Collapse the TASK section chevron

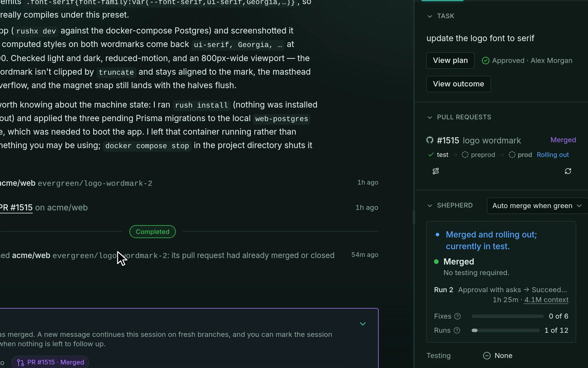tap(430, 16)
